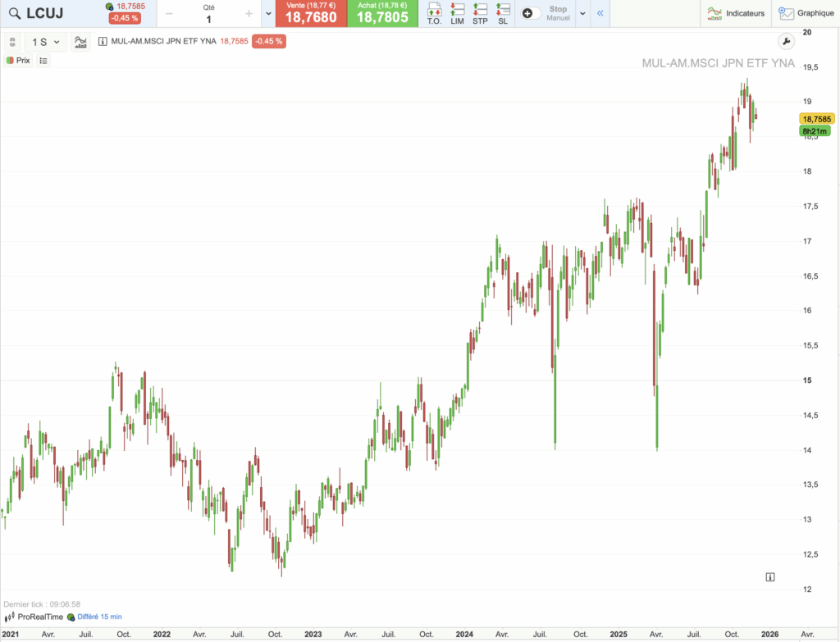Select the SL stop-limit order icon
This screenshot has height=642, width=840.
(x=501, y=13)
